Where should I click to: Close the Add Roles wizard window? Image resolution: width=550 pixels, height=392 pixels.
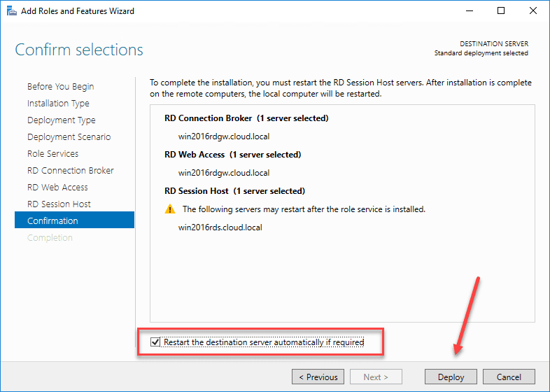pos(533,11)
